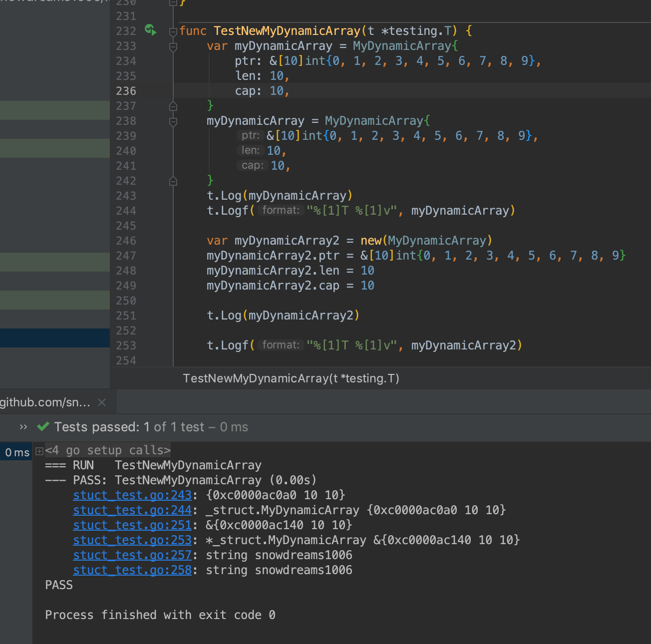Click the code fold marker beside line 238
The image size is (651, 644).
173,121
